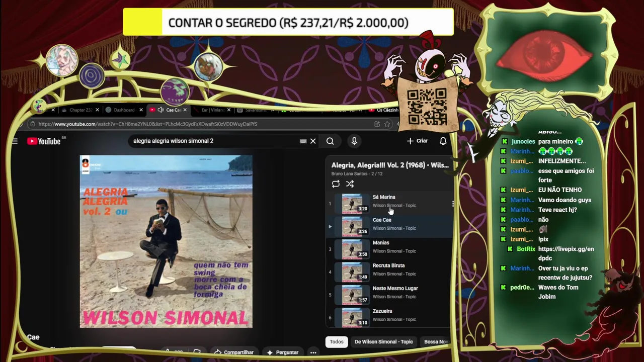This screenshot has height=362, width=644.
Task: Close the Dashboard browser tab
Action: click(x=141, y=110)
